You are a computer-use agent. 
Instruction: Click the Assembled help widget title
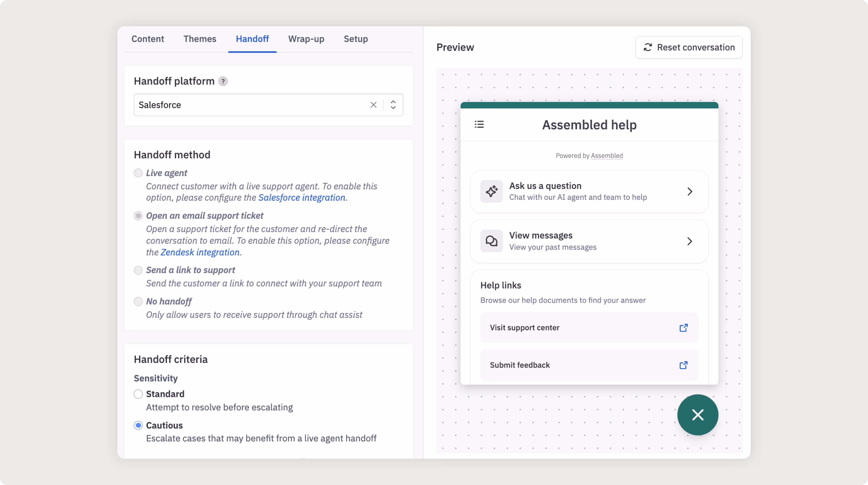click(589, 125)
